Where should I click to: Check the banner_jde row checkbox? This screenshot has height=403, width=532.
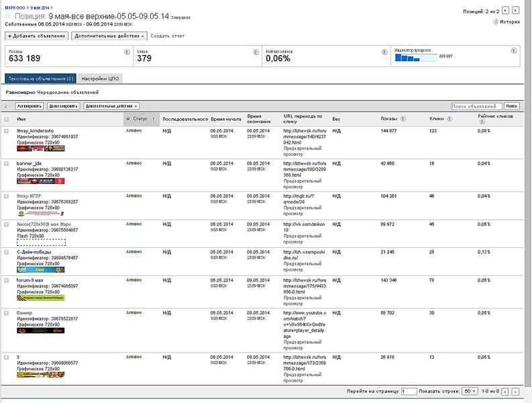(7, 163)
